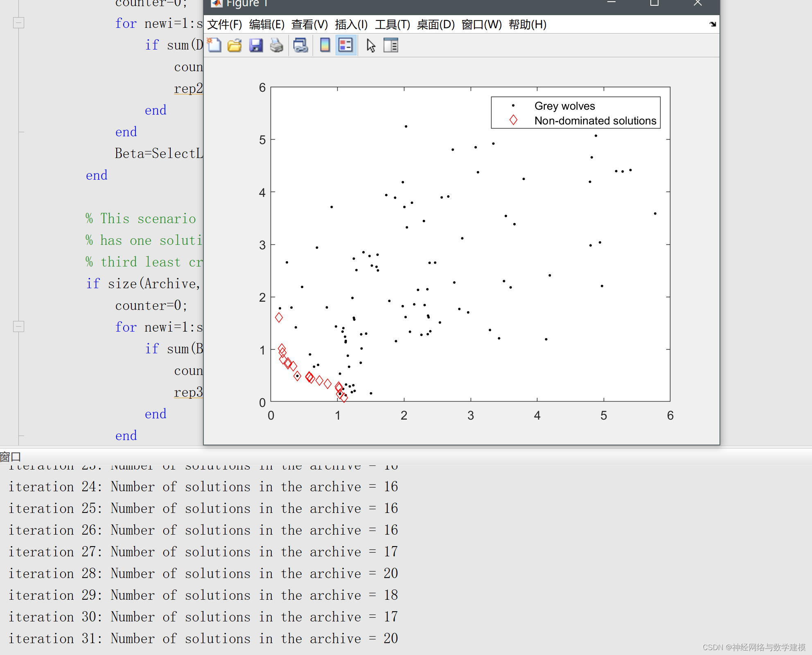Click the Open File folder icon
This screenshot has height=655, width=812.
[x=235, y=45]
